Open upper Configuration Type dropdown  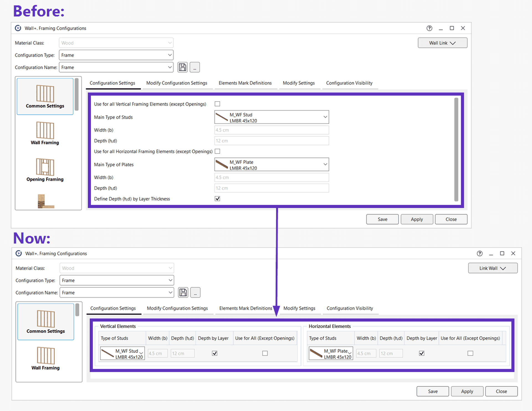point(116,55)
